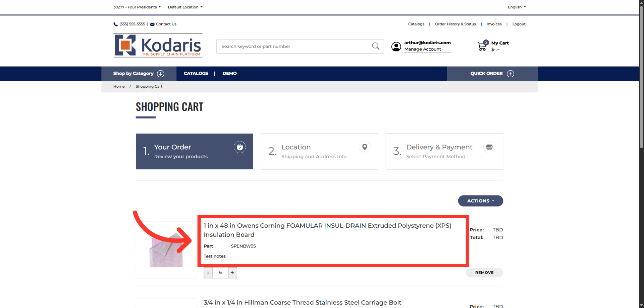The width and height of the screenshot is (644, 308).
Task: Click the Location map pin icon
Action: pyautogui.click(x=365, y=147)
